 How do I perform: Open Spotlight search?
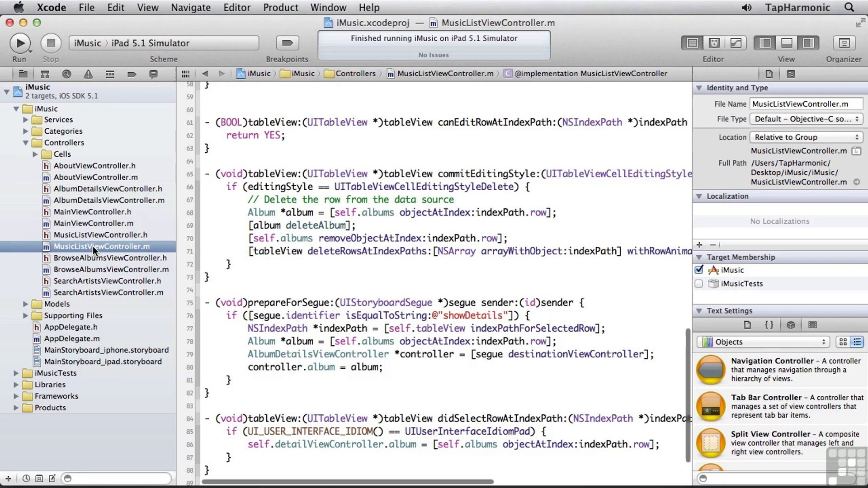[849, 7]
